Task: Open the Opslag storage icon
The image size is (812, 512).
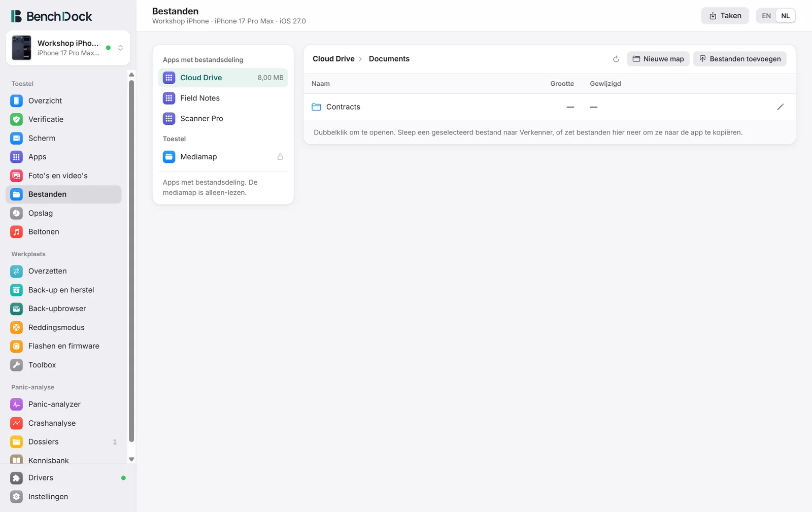Action: click(x=16, y=213)
